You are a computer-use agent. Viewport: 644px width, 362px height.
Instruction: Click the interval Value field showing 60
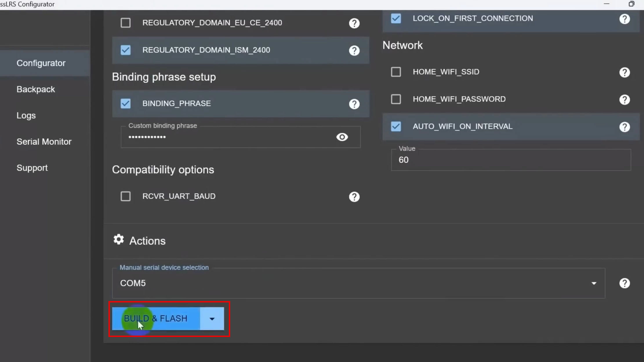510,160
